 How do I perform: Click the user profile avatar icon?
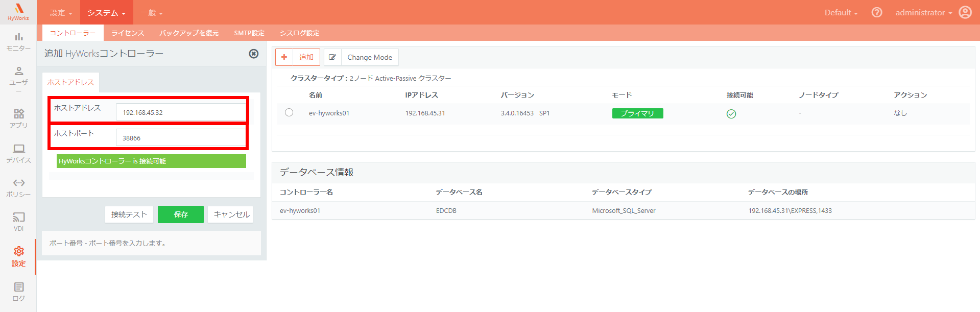point(965,12)
